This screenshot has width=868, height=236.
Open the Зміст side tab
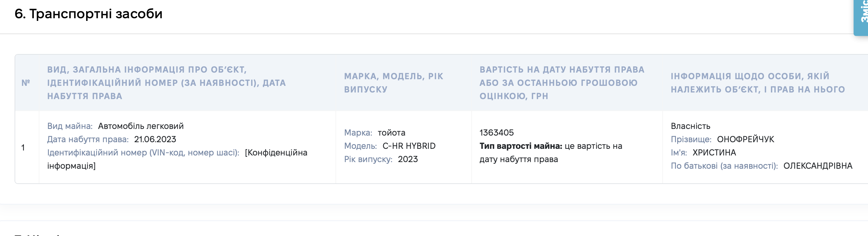861,17
